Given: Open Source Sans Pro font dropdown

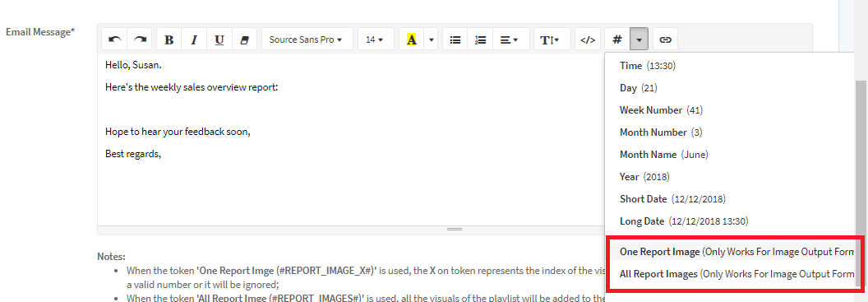Looking at the screenshot, I should click(307, 39).
